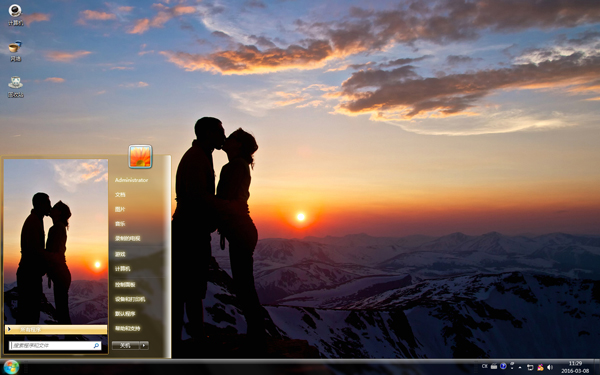Open 录制的电视 in the Start menu
This screenshot has height=375, width=600.
click(127, 238)
